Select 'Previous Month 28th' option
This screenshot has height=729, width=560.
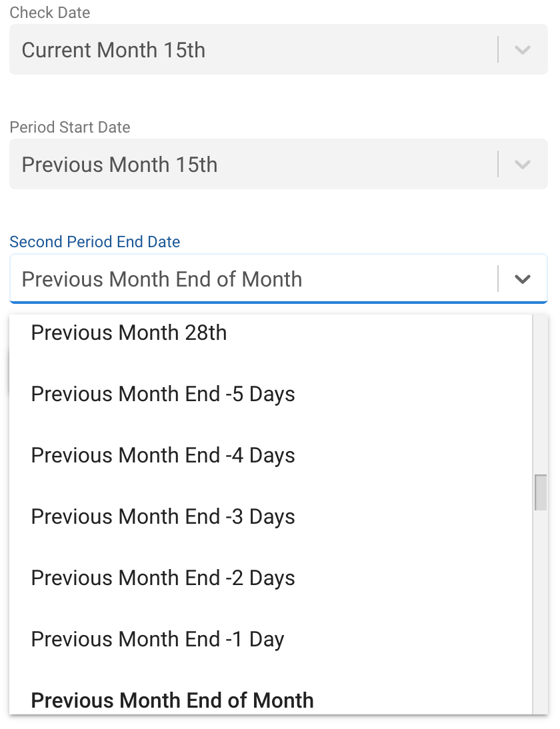(x=129, y=333)
